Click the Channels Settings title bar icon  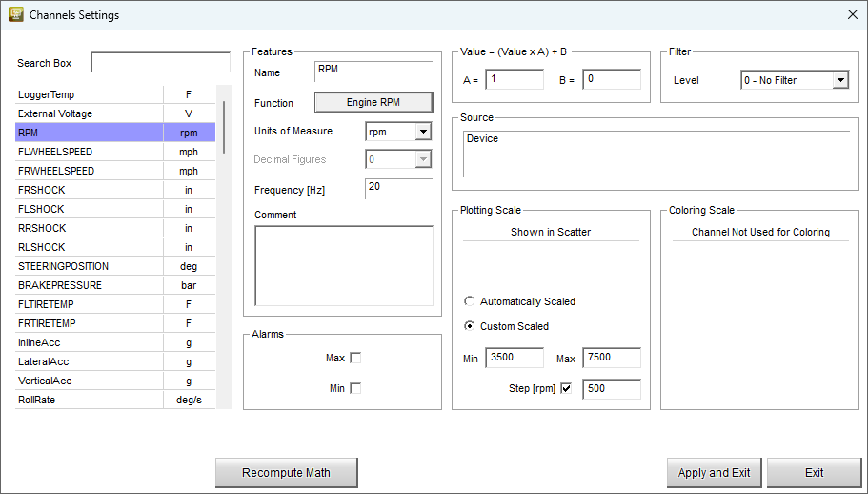coord(15,15)
